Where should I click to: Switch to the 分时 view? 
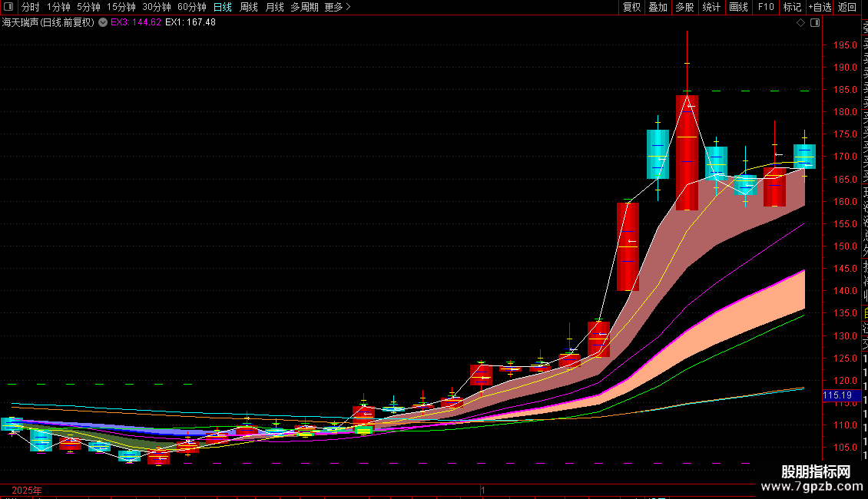click(31, 7)
